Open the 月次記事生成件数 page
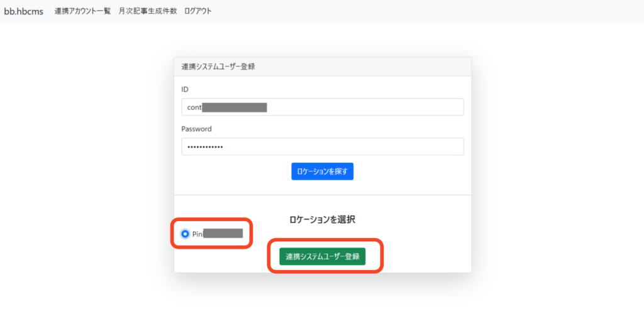This screenshot has height=326, width=644. 147,11
